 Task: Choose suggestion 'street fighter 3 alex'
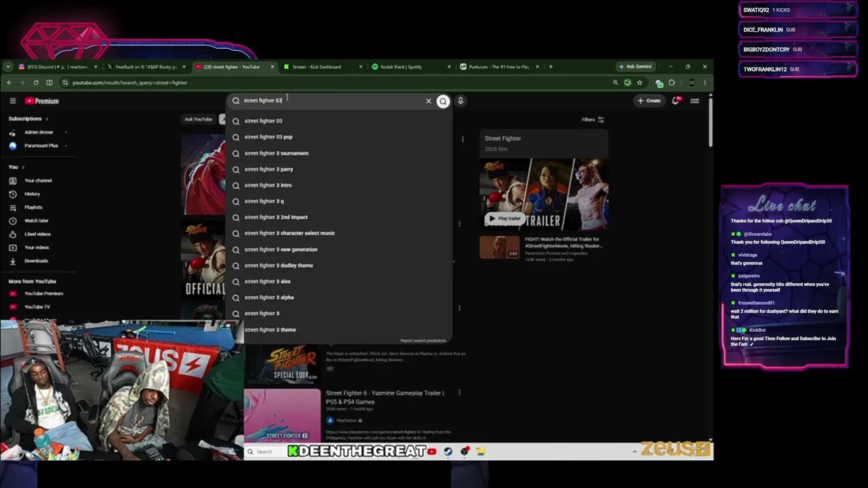339,281
